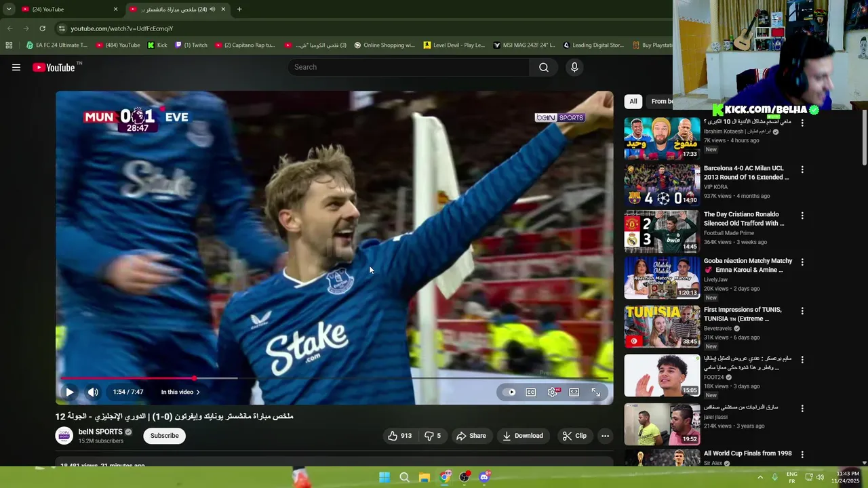Open the 'Online Shopping wi...' bookmark

pos(384,45)
